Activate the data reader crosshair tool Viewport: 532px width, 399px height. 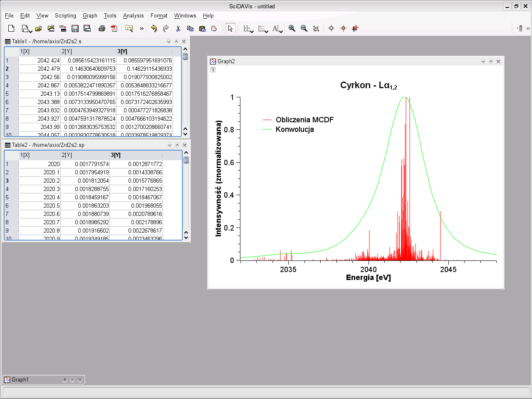pos(331,28)
